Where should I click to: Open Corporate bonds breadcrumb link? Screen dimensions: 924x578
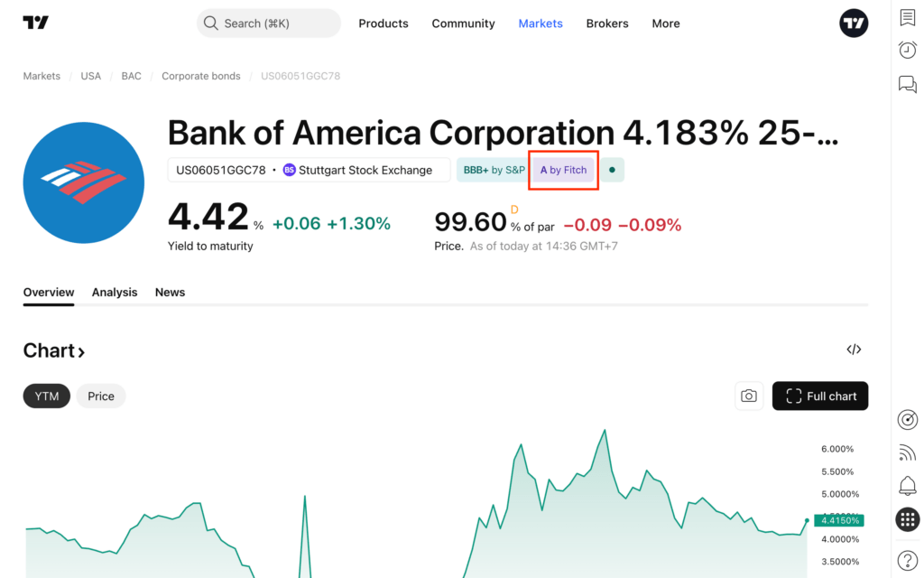[x=201, y=76]
